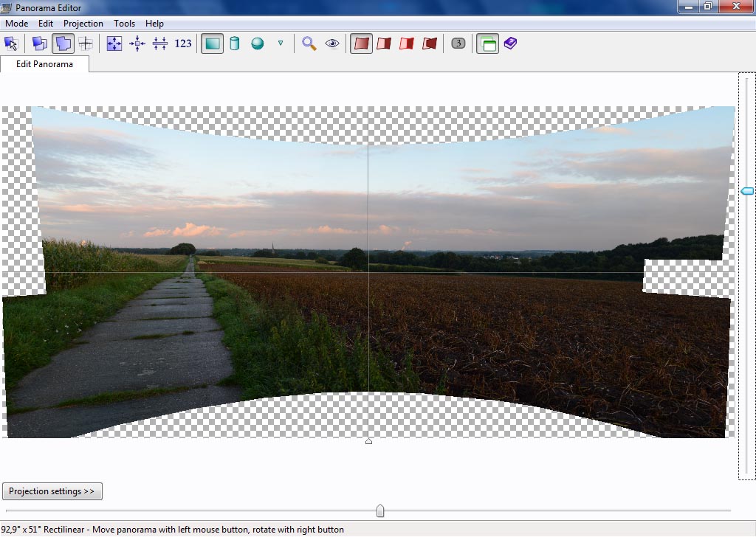The width and height of the screenshot is (756, 537).
Task: Click the Straighten horizon icon
Action: tap(160, 44)
